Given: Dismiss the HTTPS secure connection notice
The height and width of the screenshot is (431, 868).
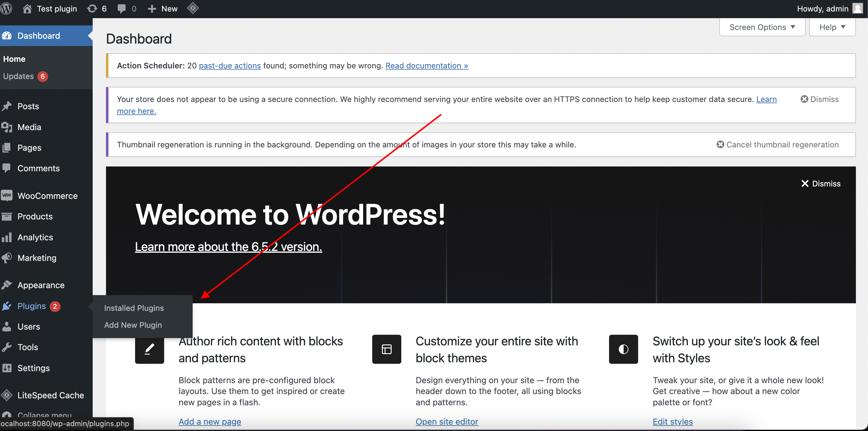Looking at the screenshot, I should 820,99.
